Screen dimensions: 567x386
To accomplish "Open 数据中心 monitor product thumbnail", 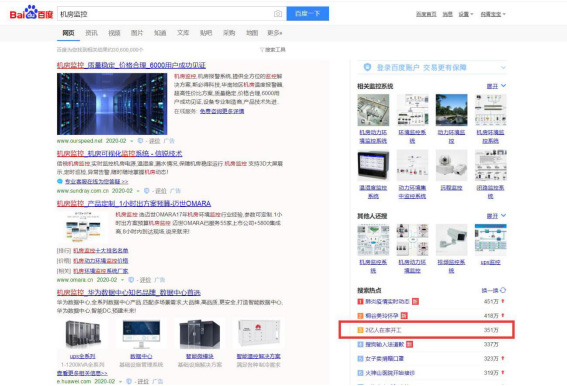I will 141,335.
